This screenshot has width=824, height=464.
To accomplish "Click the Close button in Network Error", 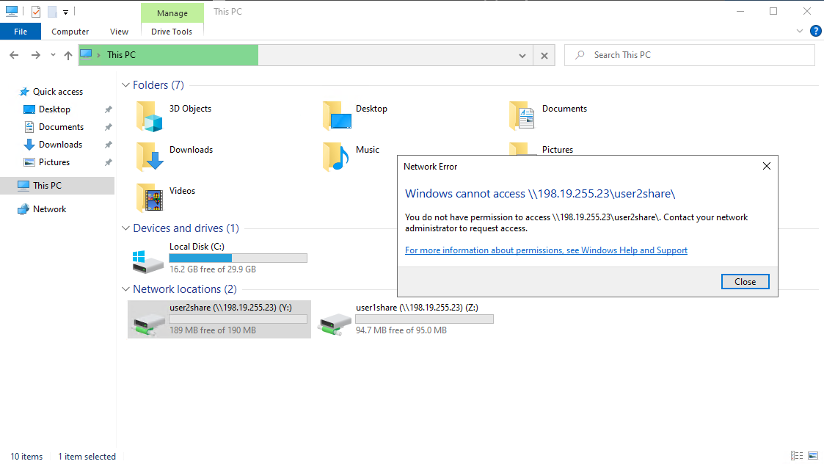I will tap(745, 282).
